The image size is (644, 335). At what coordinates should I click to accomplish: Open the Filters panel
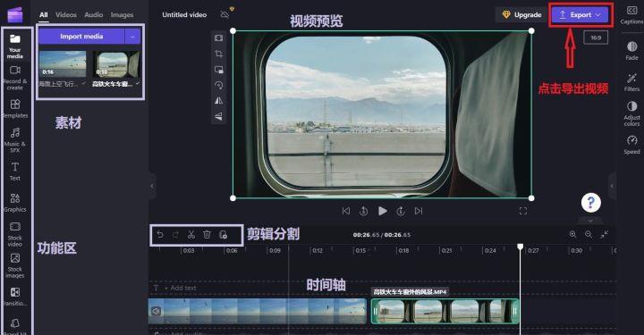point(631,82)
